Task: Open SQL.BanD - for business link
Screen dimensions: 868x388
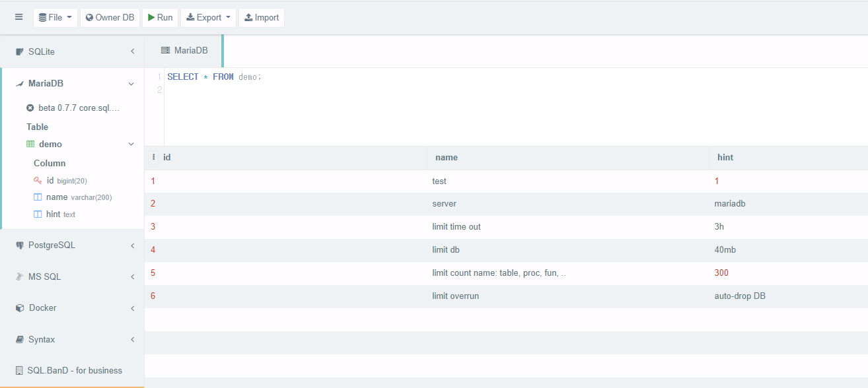Action: (x=75, y=370)
